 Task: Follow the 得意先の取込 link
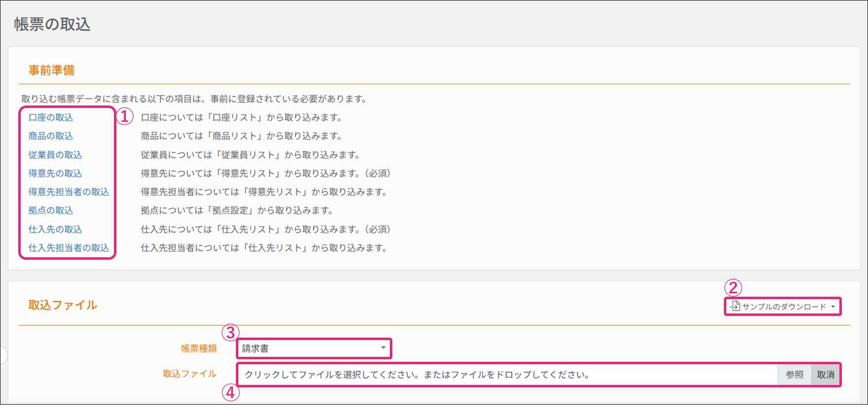click(55, 173)
